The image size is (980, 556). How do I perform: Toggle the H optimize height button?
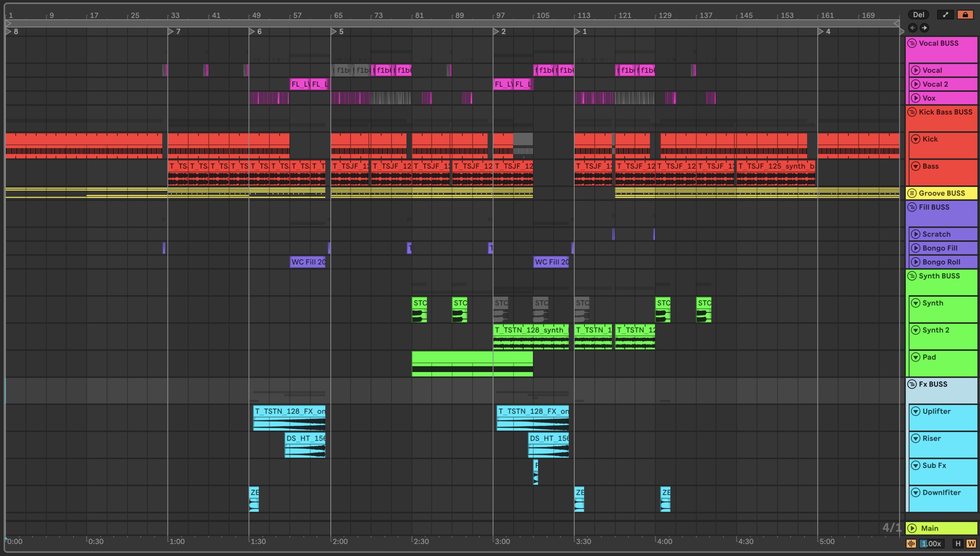[x=958, y=543]
